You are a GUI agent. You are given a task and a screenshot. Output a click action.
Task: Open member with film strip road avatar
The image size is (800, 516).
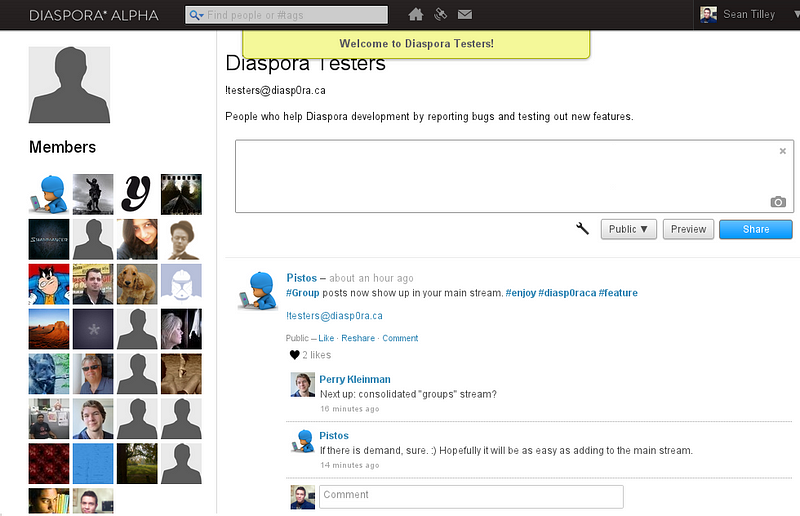(181, 194)
